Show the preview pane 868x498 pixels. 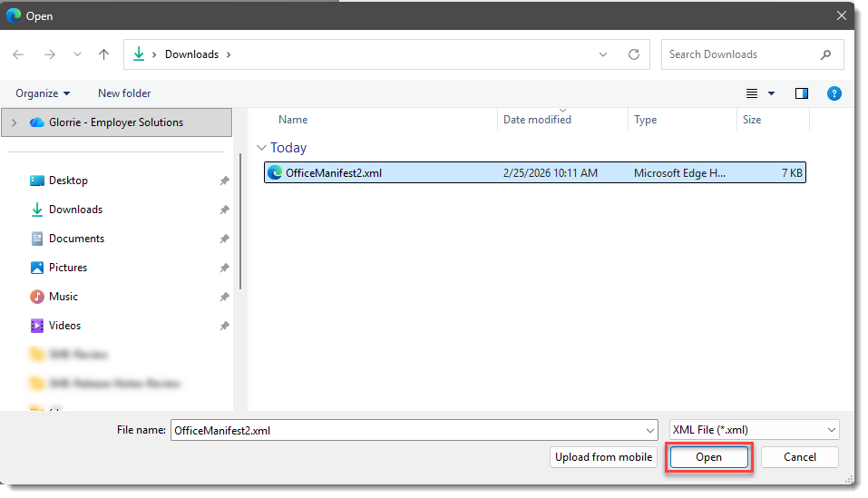coord(801,93)
